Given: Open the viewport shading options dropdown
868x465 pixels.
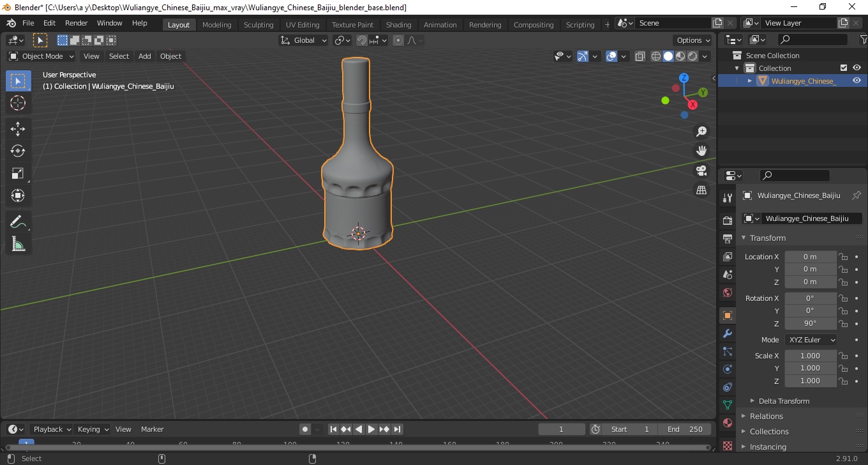Looking at the screenshot, I should coord(705,56).
